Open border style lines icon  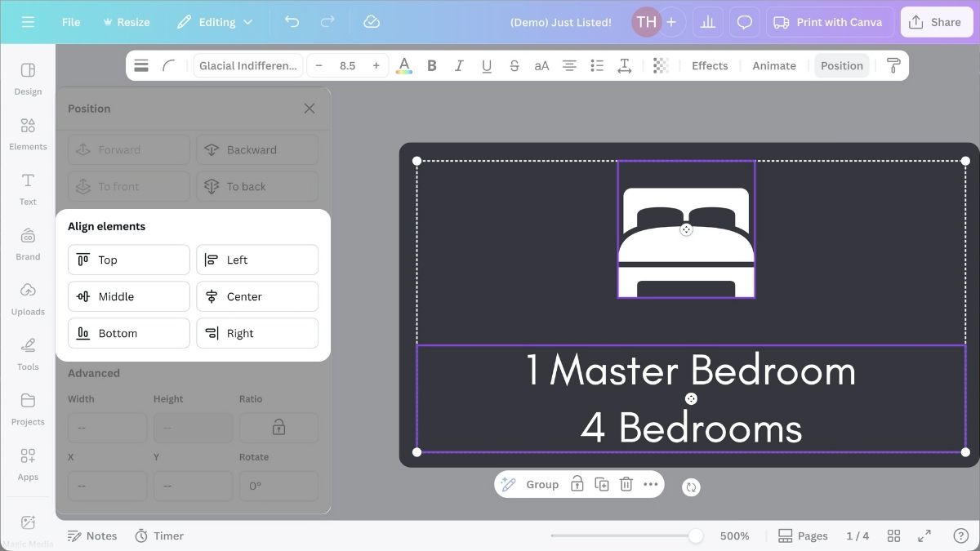(141, 65)
